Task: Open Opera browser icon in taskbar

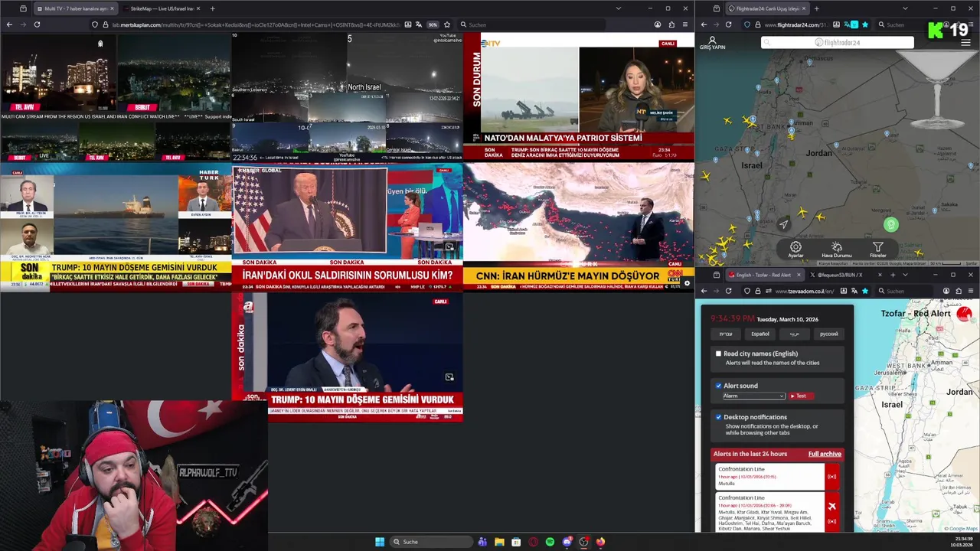Action: tap(533, 542)
